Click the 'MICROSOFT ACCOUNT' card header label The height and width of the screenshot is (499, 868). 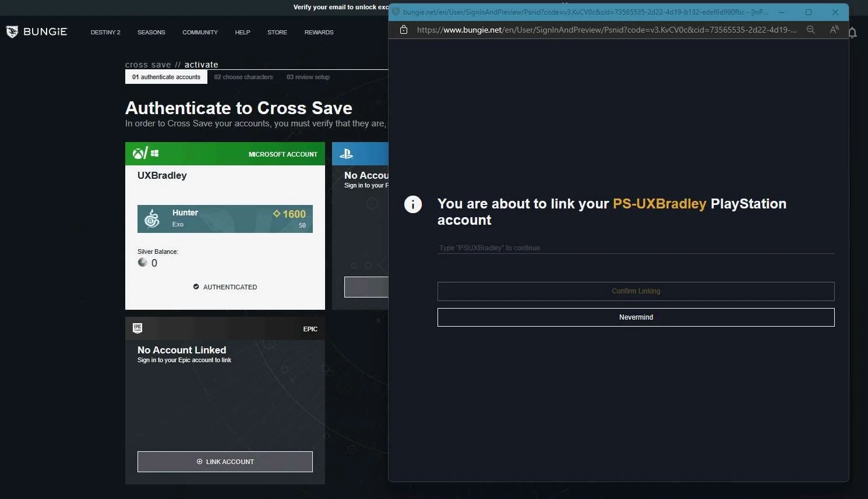tap(283, 154)
